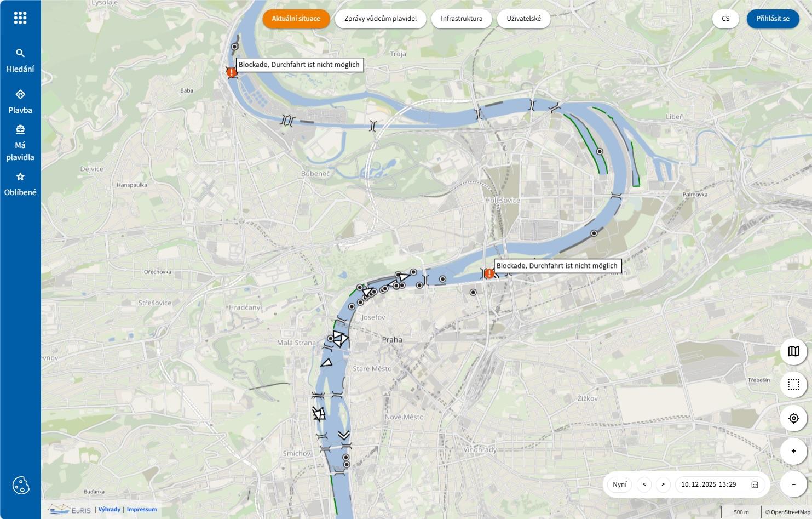Viewport: 812px width, 519px height.
Task: Open map layers selector button
Action: click(793, 351)
